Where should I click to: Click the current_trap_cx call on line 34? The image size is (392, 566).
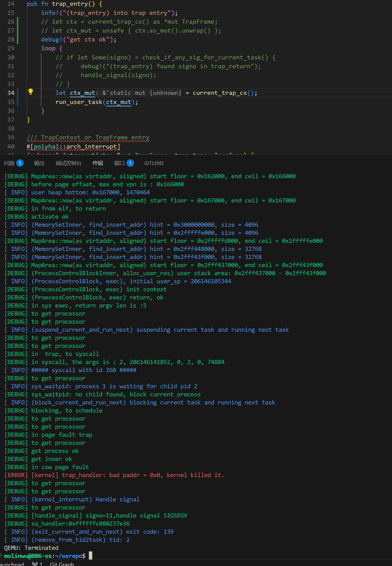click(x=219, y=93)
